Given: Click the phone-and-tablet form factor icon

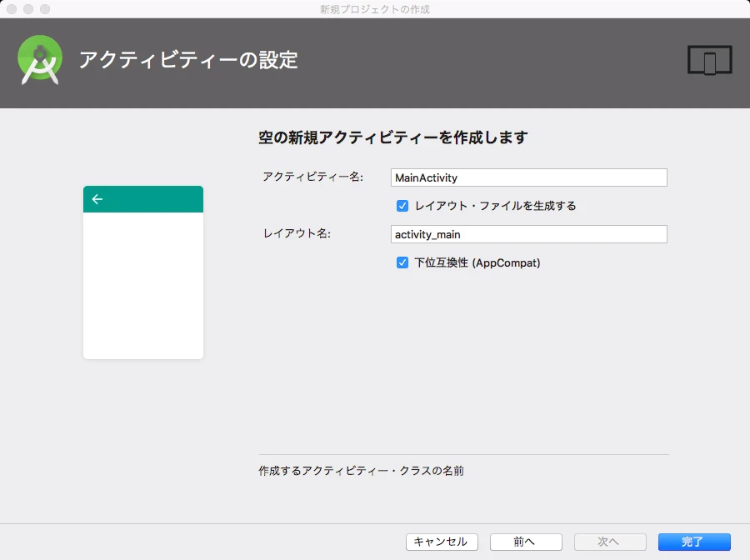Looking at the screenshot, I should (x=709, y=59).
